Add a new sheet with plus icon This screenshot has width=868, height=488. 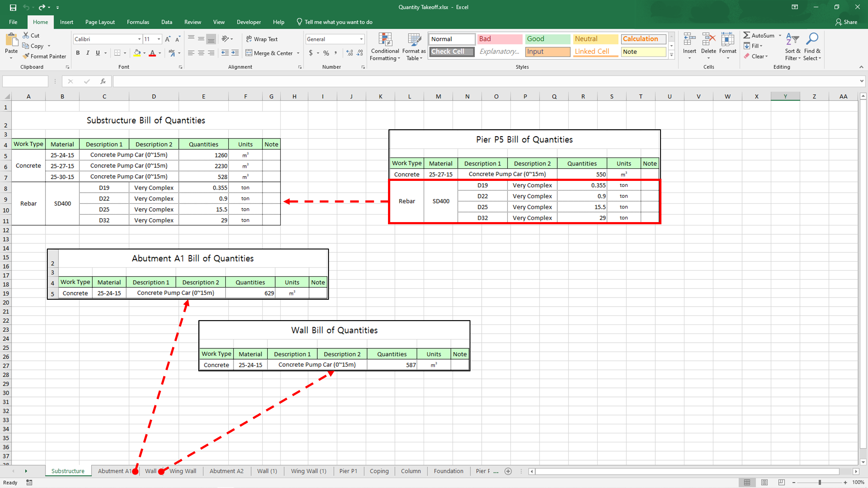pos(508,471)
